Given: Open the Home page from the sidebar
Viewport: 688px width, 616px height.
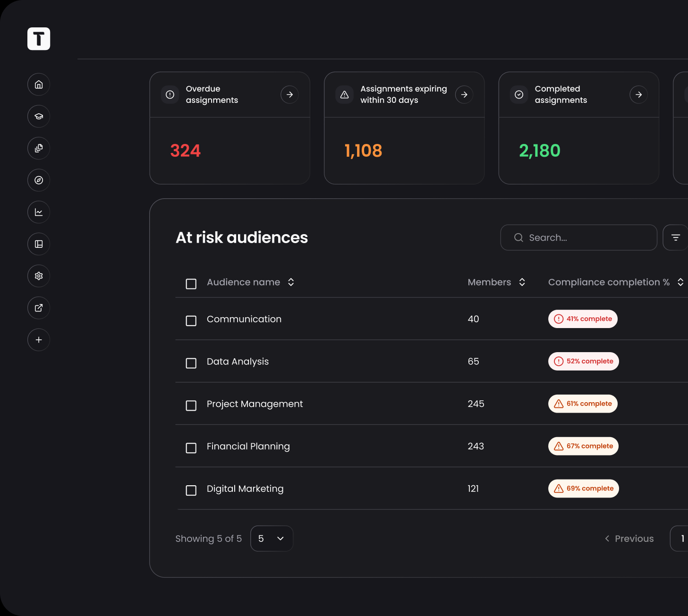Looking at the screenshot, I should pos(39,84).
